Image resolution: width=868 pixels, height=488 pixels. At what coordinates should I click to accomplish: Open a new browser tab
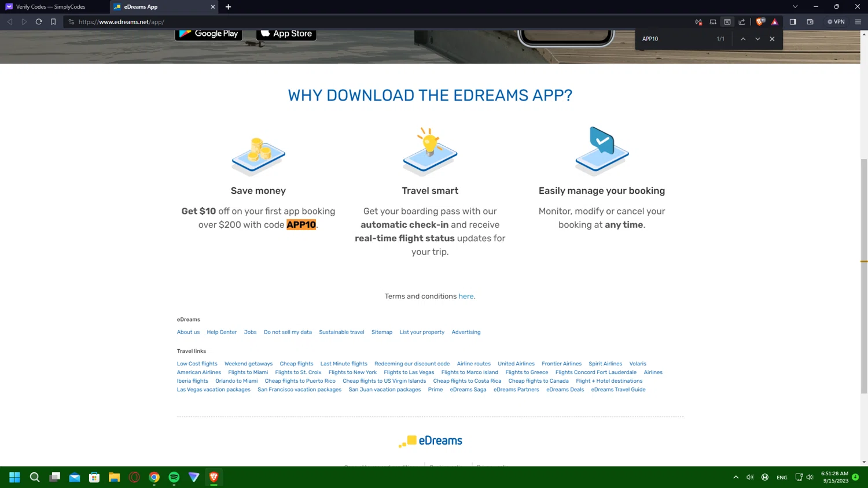pyautogui.click(x=228, y=7)
